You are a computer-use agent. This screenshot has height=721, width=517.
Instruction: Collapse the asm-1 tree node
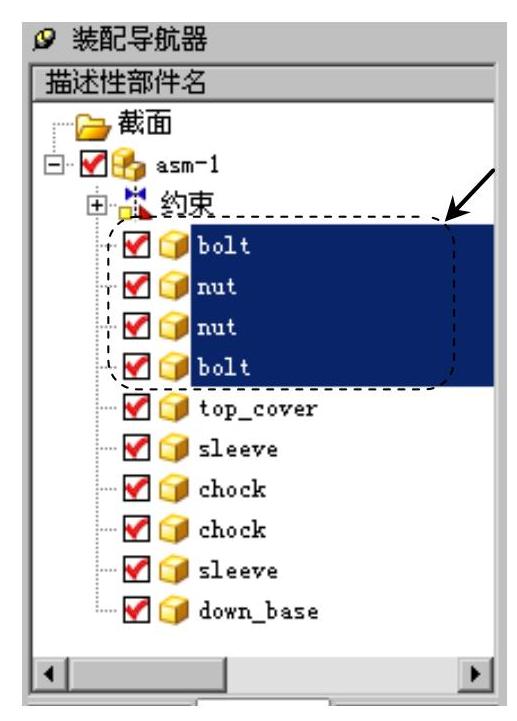(54, 165)
